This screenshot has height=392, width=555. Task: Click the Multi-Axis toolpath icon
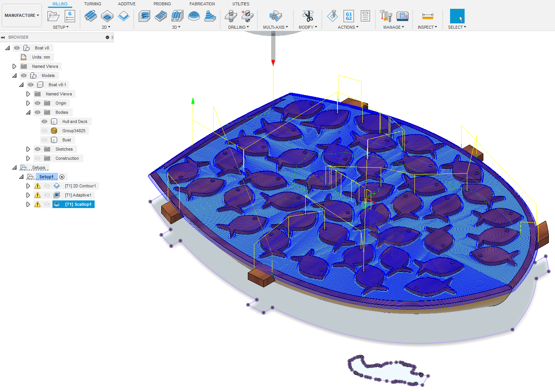pos(275,16)
